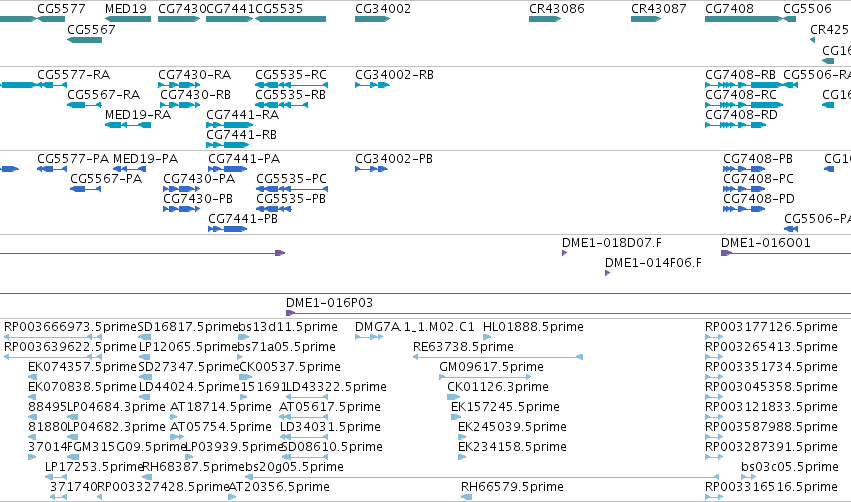Click the CG5535 gene label
The height and width of the screenshot is (502, 851).
(279, 9)
